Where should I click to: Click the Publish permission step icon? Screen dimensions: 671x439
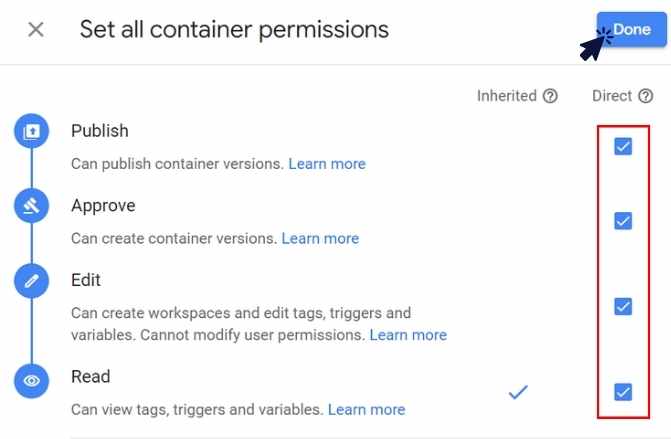(32, 131)
